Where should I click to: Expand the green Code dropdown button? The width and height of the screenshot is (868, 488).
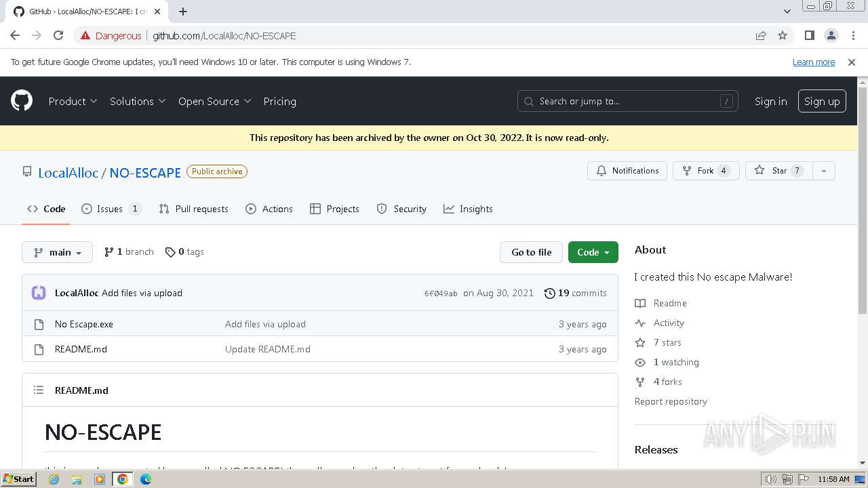point(593,252)
